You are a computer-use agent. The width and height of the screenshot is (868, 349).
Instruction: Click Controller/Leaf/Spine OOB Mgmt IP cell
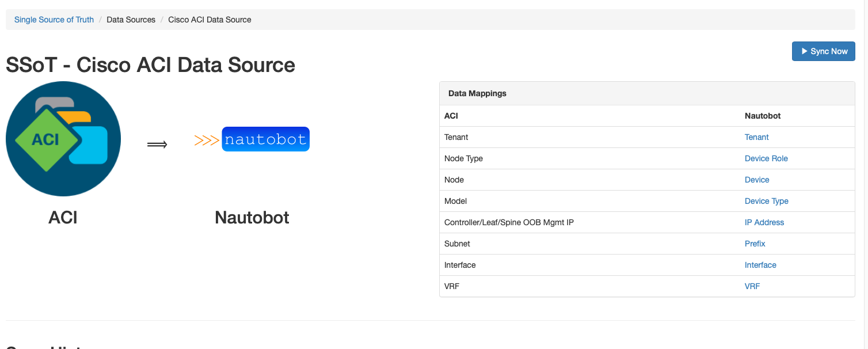(x=590, y=222)
